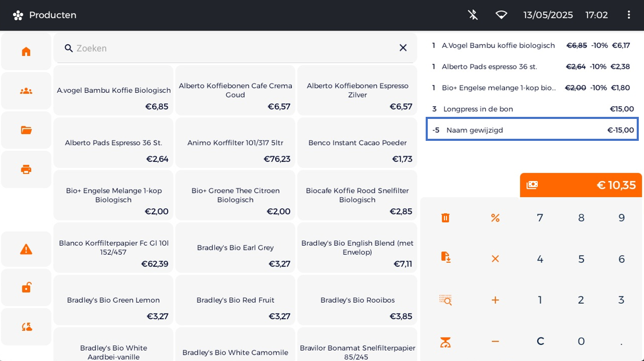The height and width of the screenshot is (361, 644).
Task: Add Bradley's Bio Earl Grey
Action: [x=236, y=248]
